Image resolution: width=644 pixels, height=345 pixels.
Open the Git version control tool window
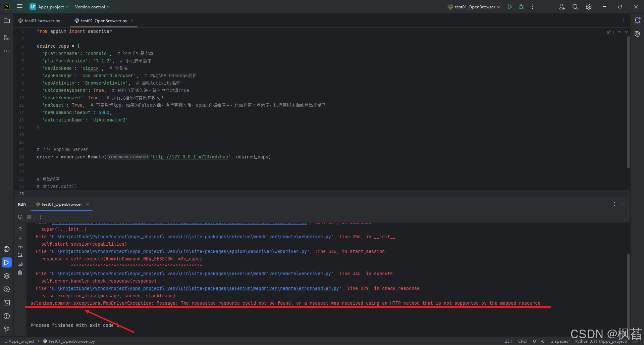click(7, 330)
